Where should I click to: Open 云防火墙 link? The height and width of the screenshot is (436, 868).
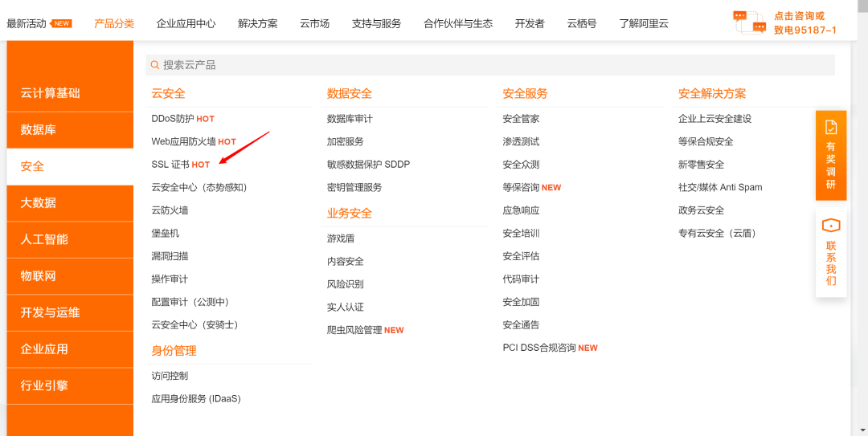coord(170,210)
